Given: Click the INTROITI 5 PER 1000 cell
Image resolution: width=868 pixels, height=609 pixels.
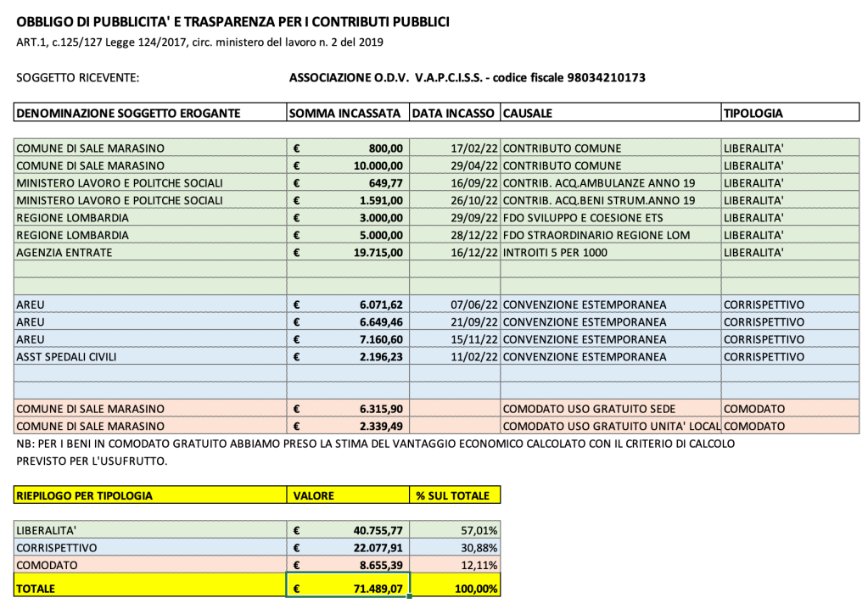Looking at the screenshot, I should (610, 252).
